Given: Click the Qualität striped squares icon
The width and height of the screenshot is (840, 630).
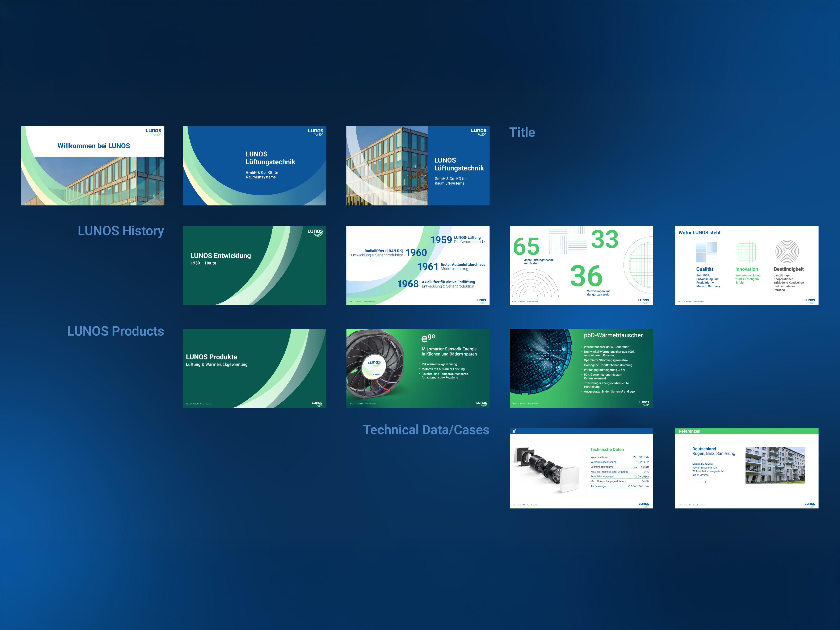Looking at the screenshot, I should click(706, 252).
